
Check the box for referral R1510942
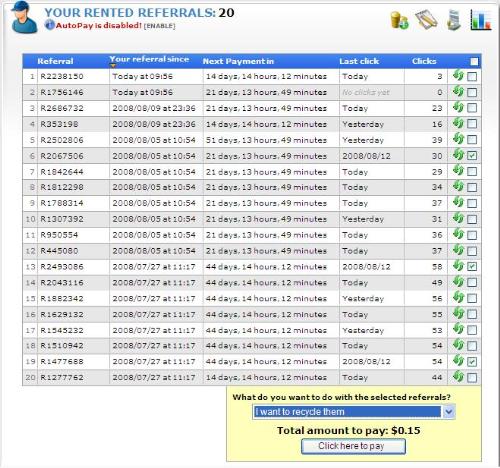coord(472,346)
